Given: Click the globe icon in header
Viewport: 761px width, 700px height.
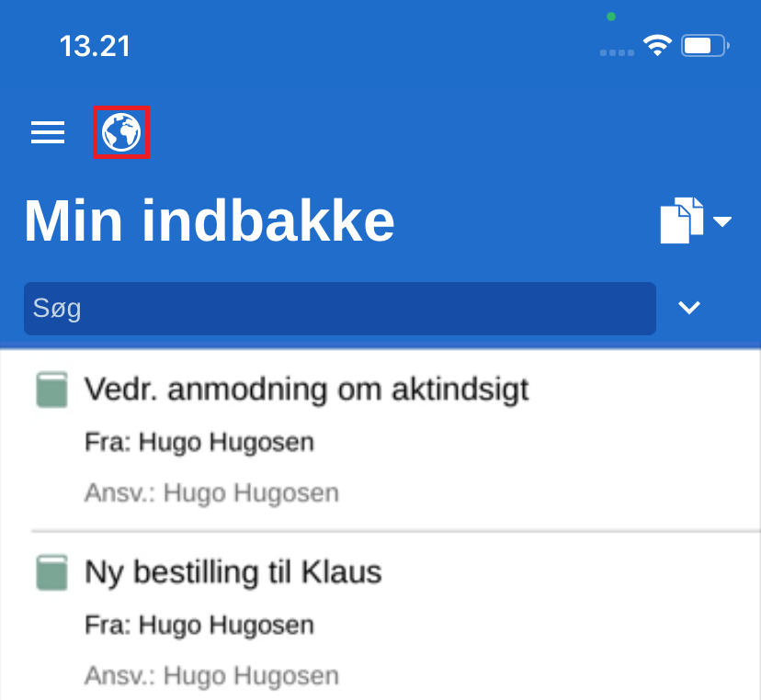Looking at the screenshot, I should (121, 133).
